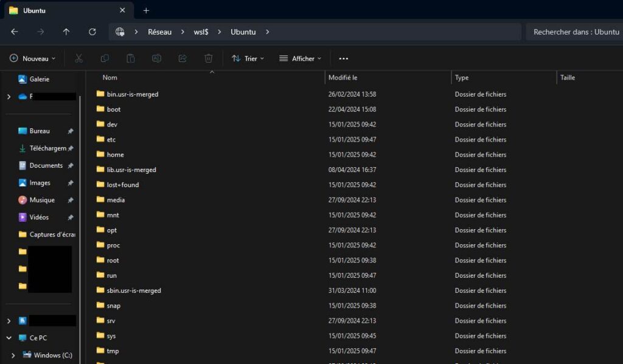Click the Rename icon in toolbar
Screen dimensions: 623x364
(156, 58)
